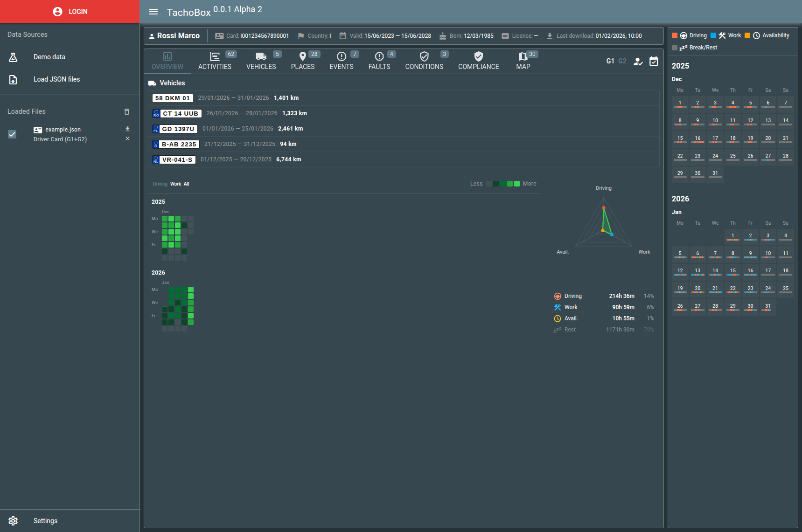Select the Demo data flask icon

[x=13, y=57]
